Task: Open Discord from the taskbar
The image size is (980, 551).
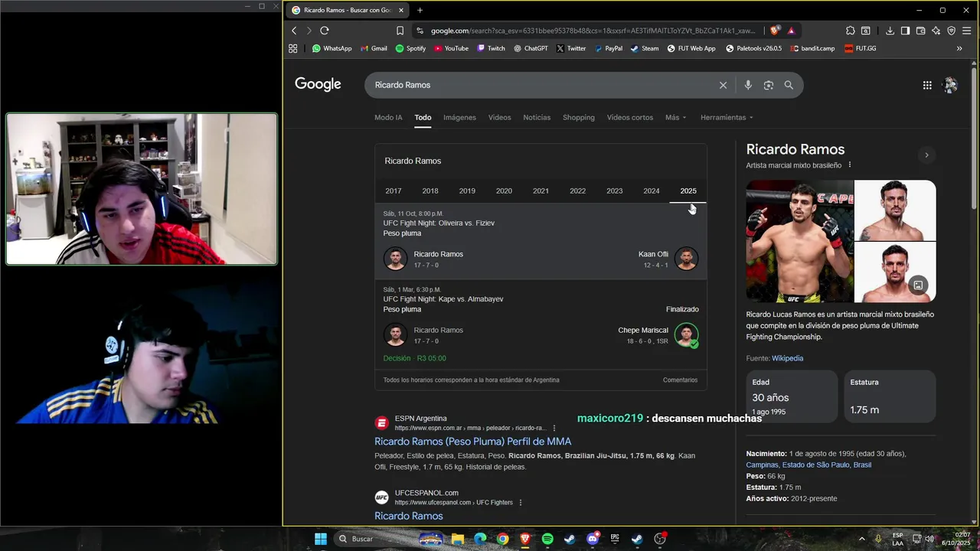Action: tap(593, 539)
